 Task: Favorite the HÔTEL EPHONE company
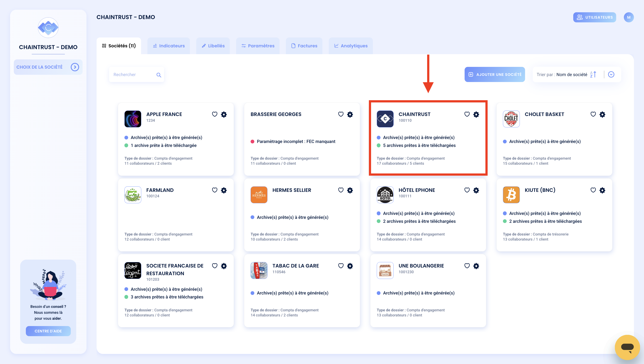click(467, 190)
